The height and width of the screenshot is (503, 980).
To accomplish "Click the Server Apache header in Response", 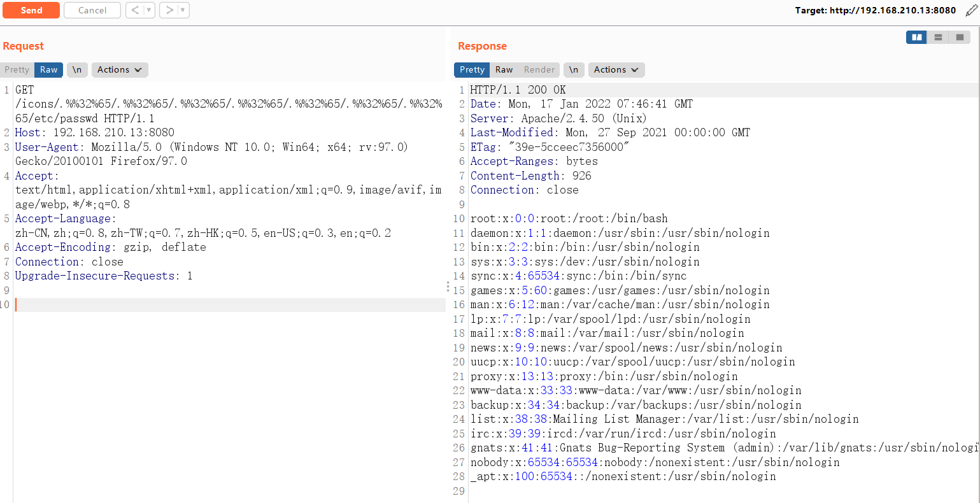I will [x=558, y=118].
